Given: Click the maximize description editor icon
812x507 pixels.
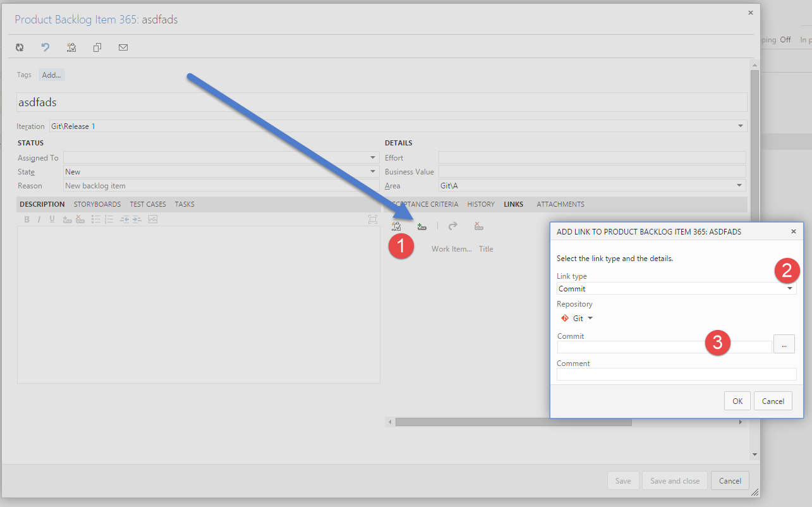Looking at the screenshot, I should pos(373,219).
